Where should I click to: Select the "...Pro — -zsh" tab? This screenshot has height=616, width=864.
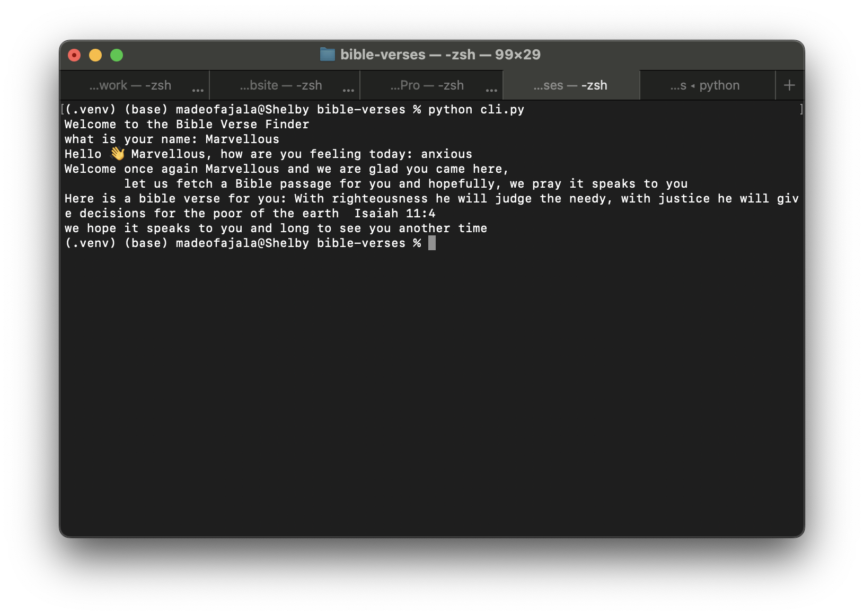[427, 85]
